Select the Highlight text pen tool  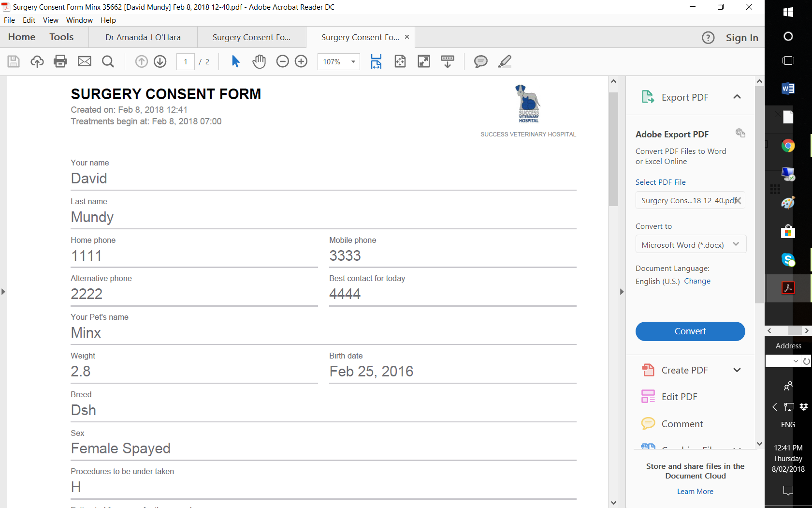point(504,61)
